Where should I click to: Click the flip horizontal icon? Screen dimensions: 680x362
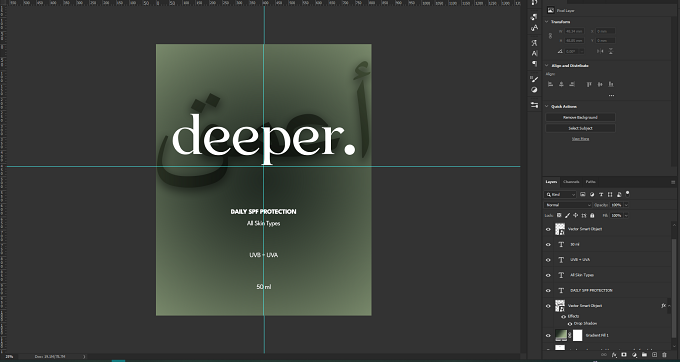(x=600, y=51)
